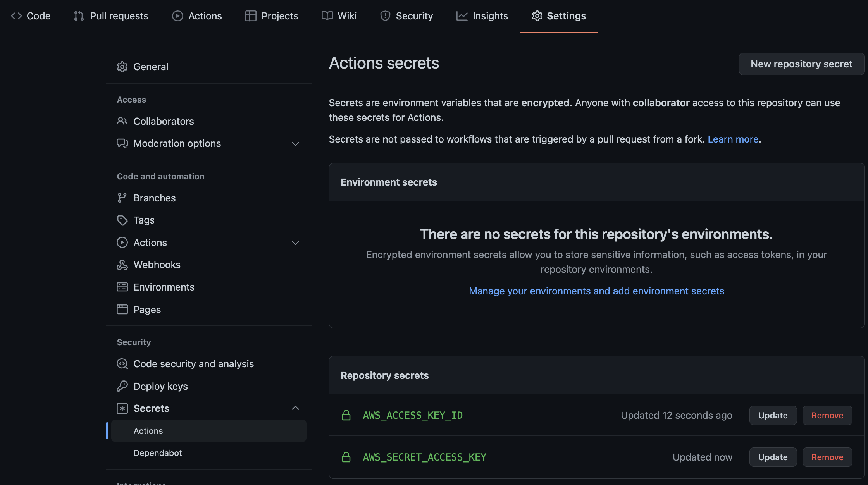868x485 pixels.
Task: Expand the sidebar Actions chevron
Action: click(295, 243)
